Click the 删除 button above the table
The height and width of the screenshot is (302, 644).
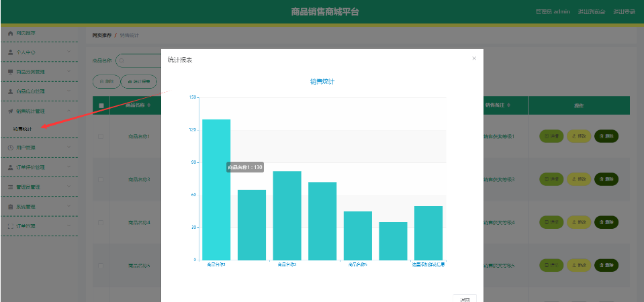click(x=106, y=82)
